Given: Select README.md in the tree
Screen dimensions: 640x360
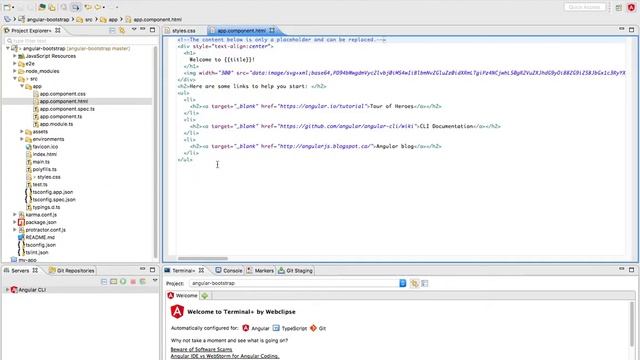Looking at the screenshot, I should pyautogui.click(x=40, y=237).
